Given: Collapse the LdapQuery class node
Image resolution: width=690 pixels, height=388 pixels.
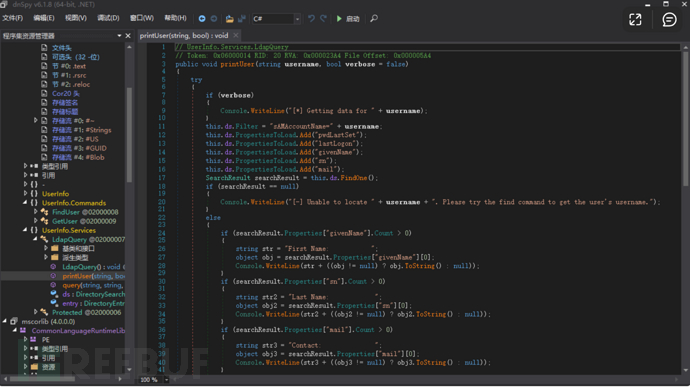Looking at the screenshot, I should [35, 239].
